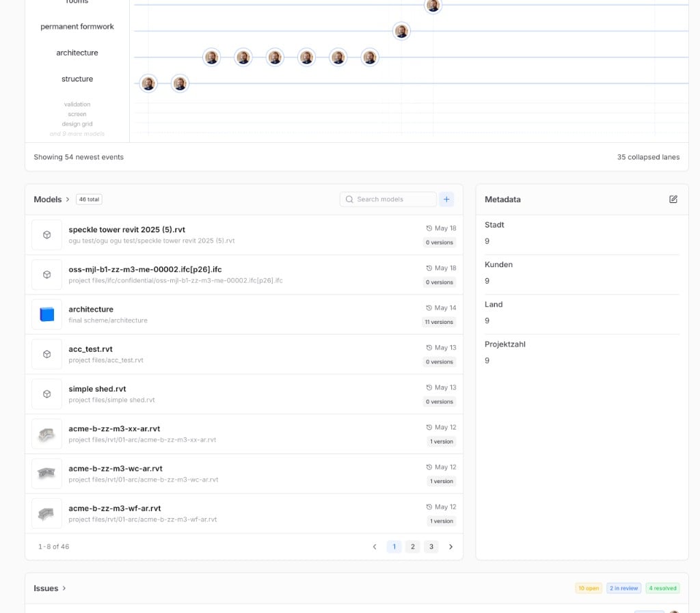The height and width of the screenshot is (613, 700).
Task: Click first avatar event on structure lane
Action: [148, 83]
